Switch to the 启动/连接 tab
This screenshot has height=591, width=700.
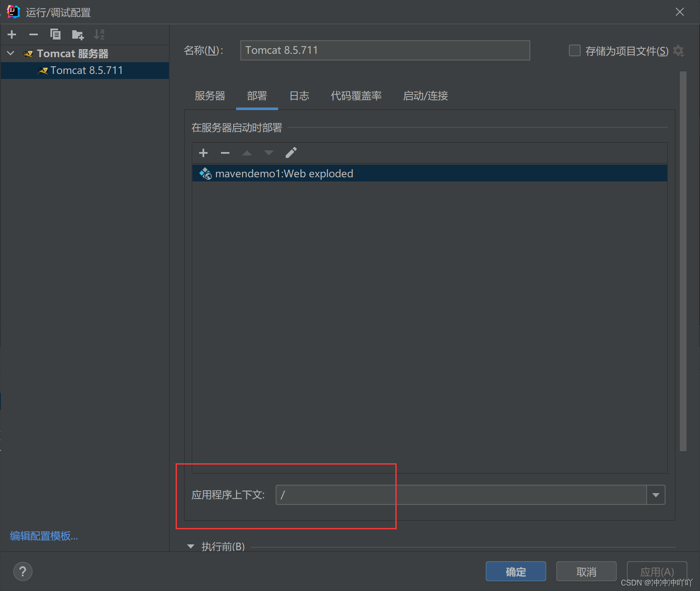[426, 96]
